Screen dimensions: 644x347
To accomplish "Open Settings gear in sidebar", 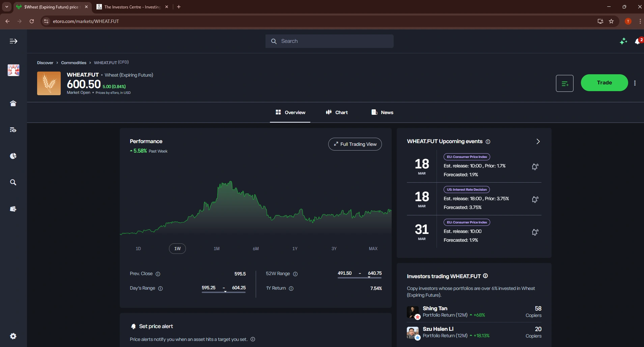I will click(x=13, y=336).
